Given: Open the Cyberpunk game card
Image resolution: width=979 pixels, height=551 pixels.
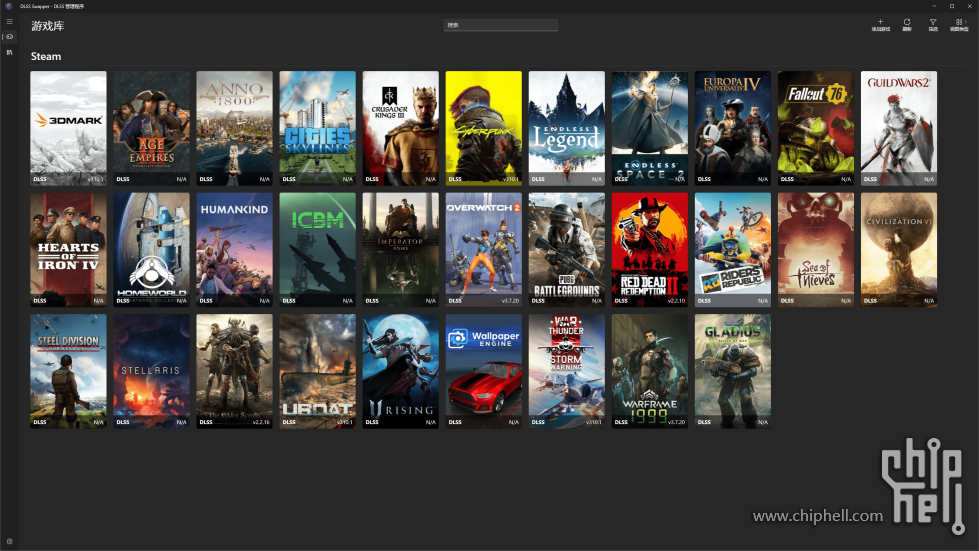Looking at the screenshot, I should pyautogui.click(x=483, y=128).
